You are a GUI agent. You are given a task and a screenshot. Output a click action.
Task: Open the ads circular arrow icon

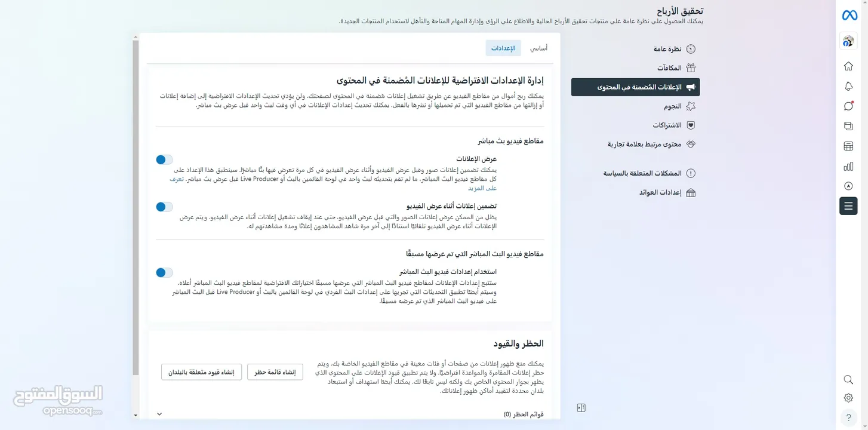click(x=848, y=186)
